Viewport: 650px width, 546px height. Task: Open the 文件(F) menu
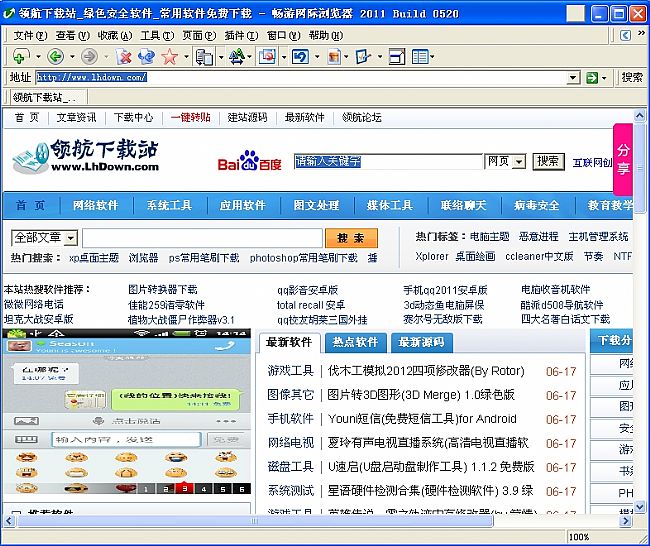coord(30,36)
